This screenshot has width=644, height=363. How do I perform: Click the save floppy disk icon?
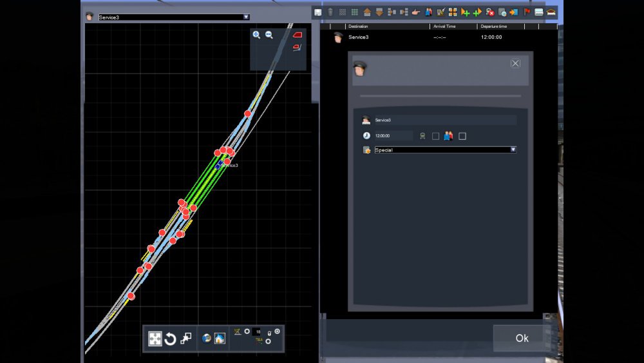click(318, 12)
